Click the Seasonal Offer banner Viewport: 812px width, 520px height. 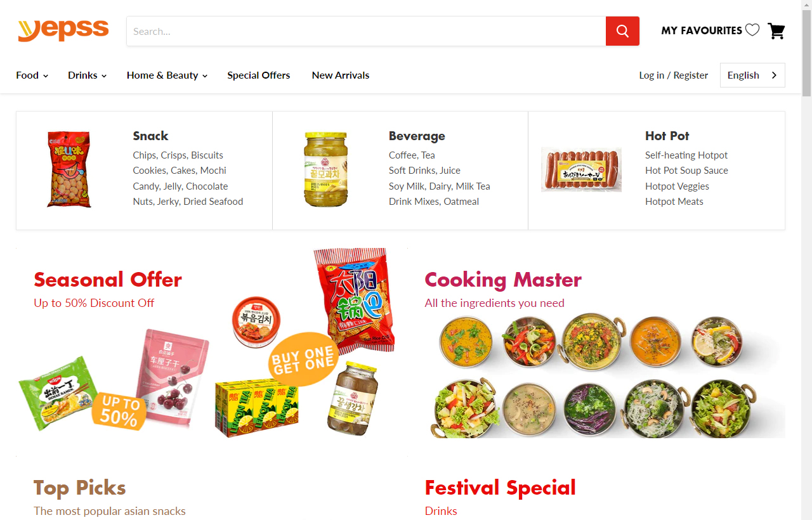212,352
